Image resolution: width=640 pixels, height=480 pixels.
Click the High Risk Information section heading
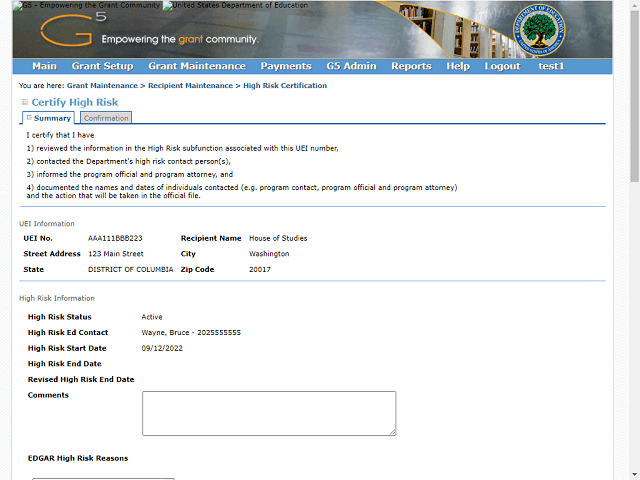click(x=57, y=298)
